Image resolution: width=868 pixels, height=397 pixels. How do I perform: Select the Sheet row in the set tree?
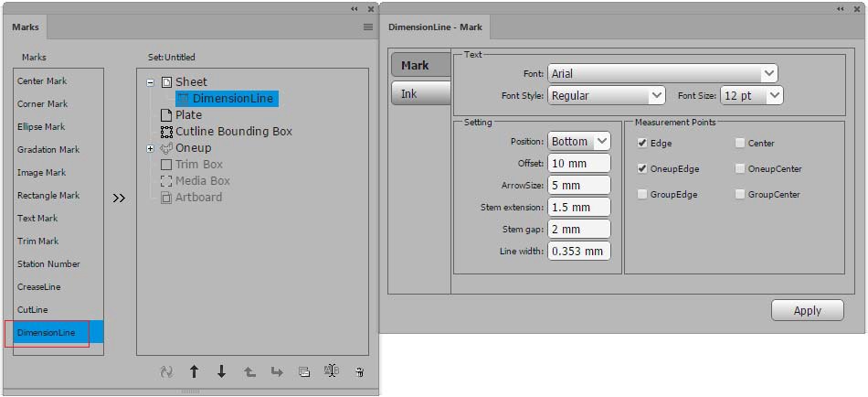pyautogui.click(x=191, y=82)
